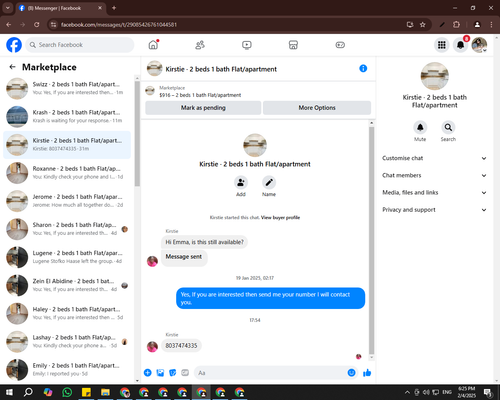Open File Explorer from the taskbar

105,392
